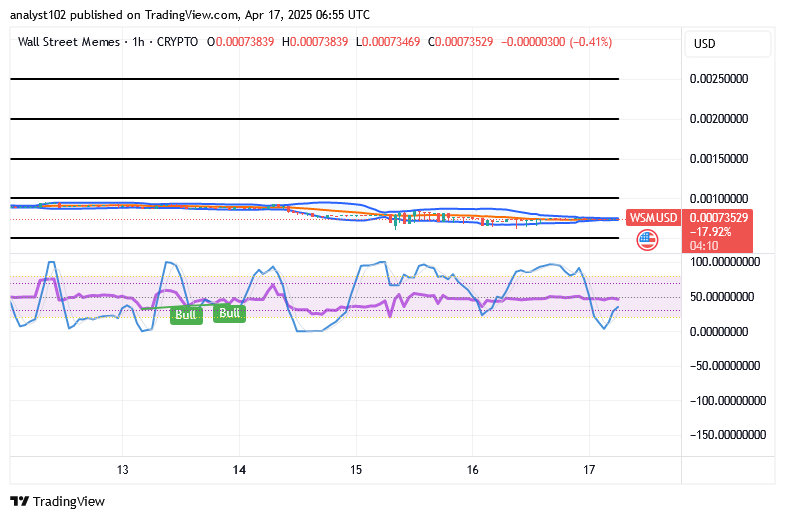
Task: Click the second green Bull label near 14
Action: click(229, 313)
